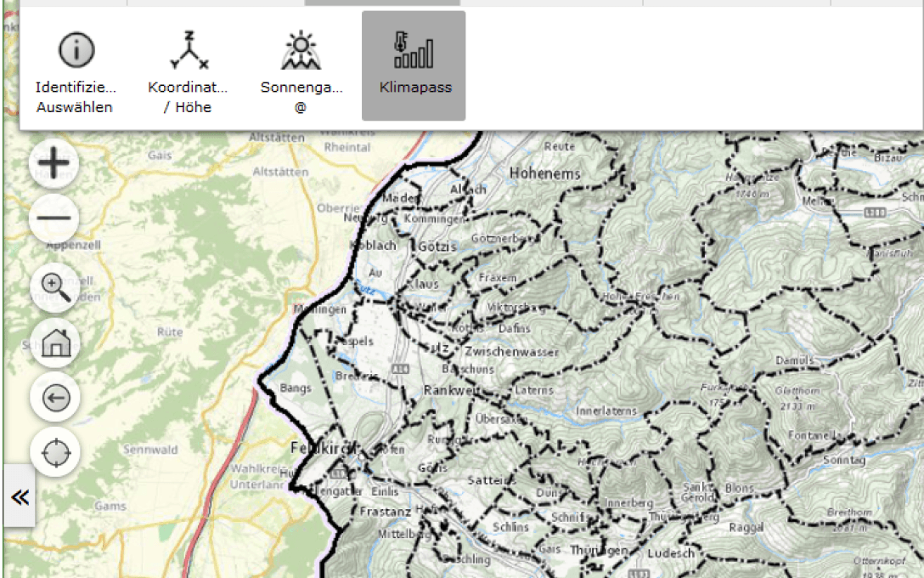Toggle the Klimapass tool

(x=414, y=66)
